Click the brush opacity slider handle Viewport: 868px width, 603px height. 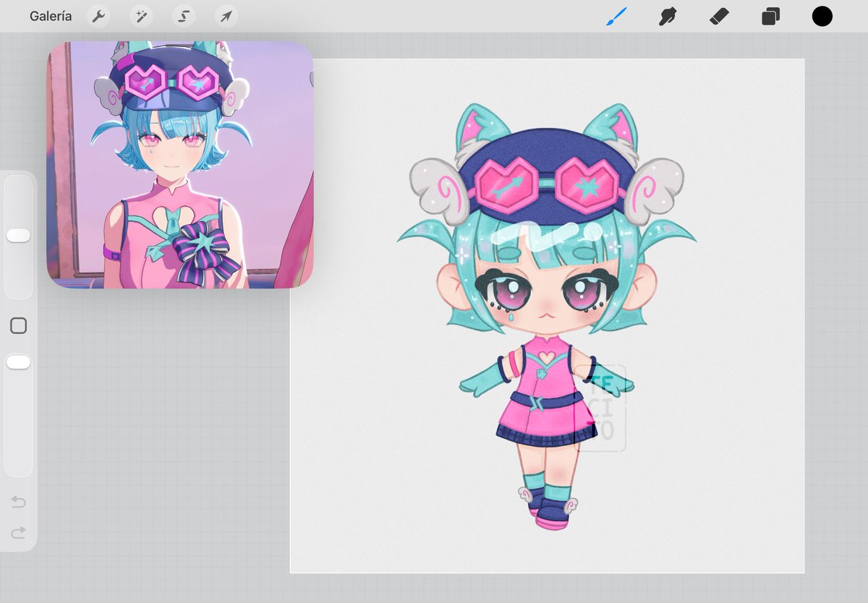(18, 362)
